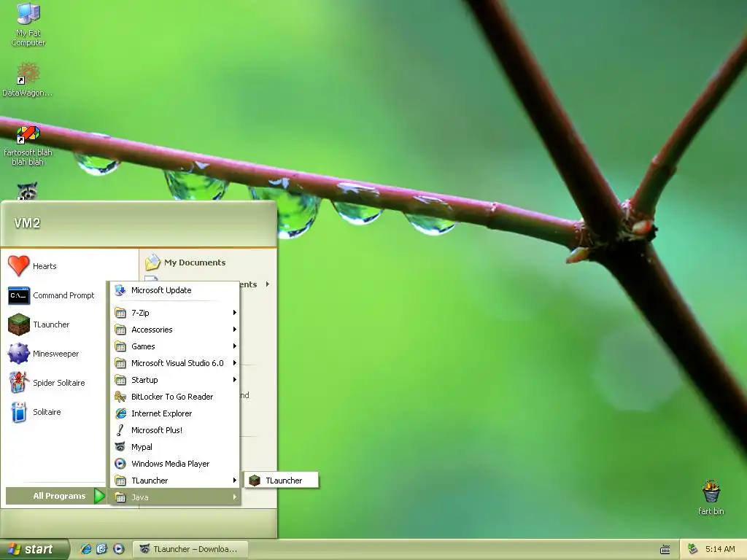
Task: Click 'Mypal' text entry
Action: point(142,447)
